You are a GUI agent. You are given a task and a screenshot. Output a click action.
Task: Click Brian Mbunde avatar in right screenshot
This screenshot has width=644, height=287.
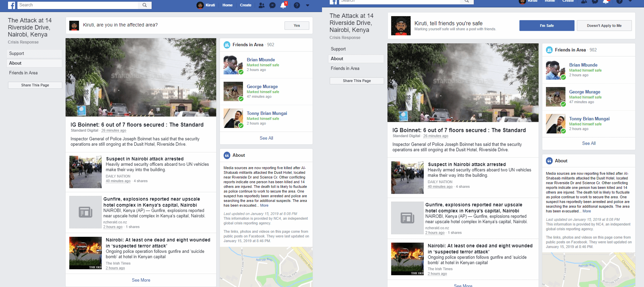[x=556, y=70]
